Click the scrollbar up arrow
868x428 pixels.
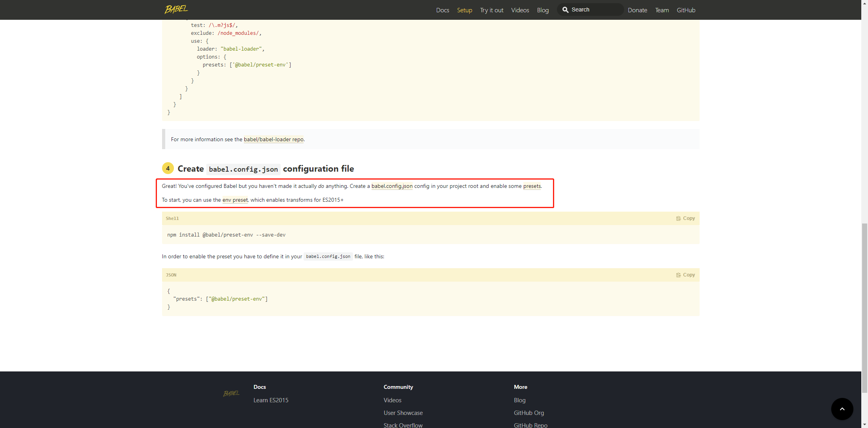click(864, 3)
